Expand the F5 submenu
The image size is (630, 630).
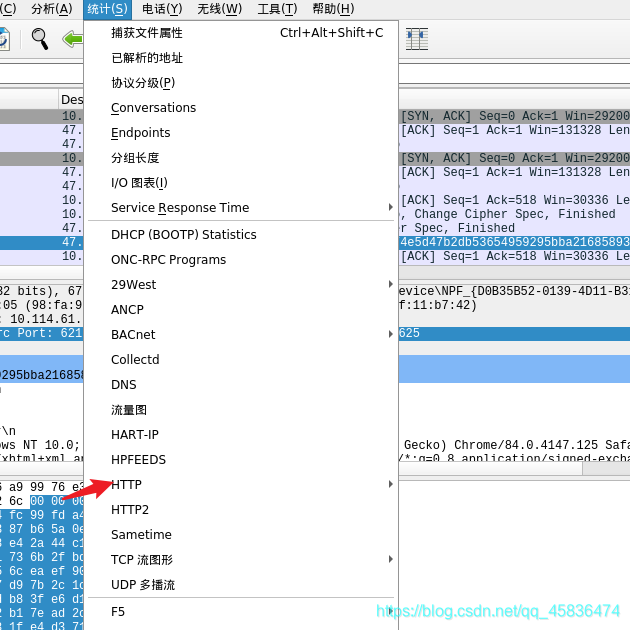[241, 612]
